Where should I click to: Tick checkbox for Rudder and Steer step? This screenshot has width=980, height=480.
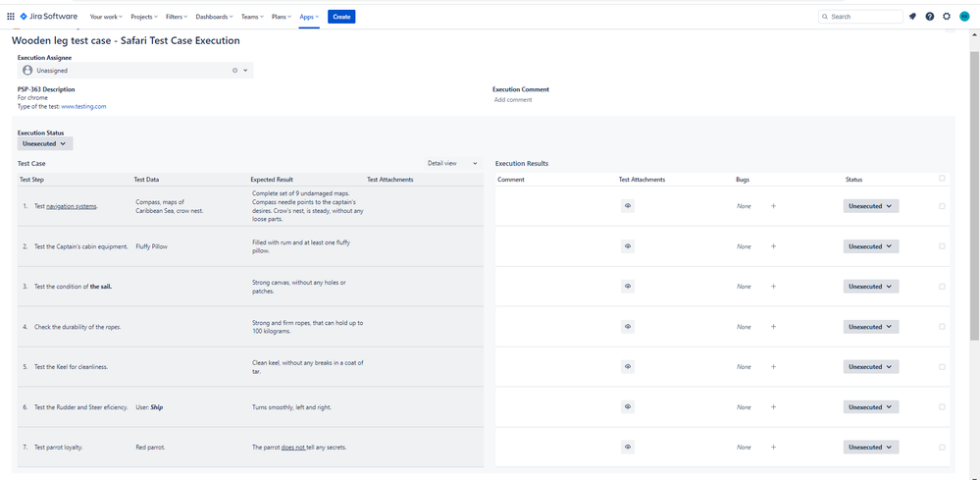tap(942, 407)
